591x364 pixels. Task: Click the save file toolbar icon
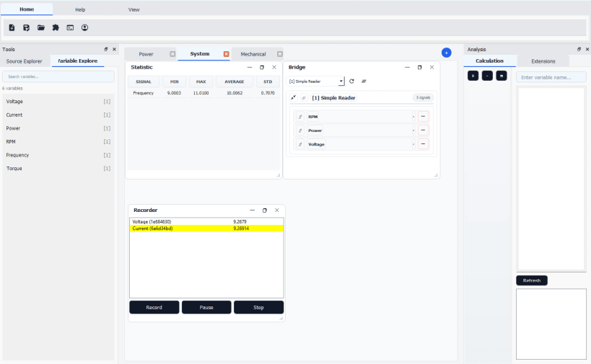tap(27, 27)
